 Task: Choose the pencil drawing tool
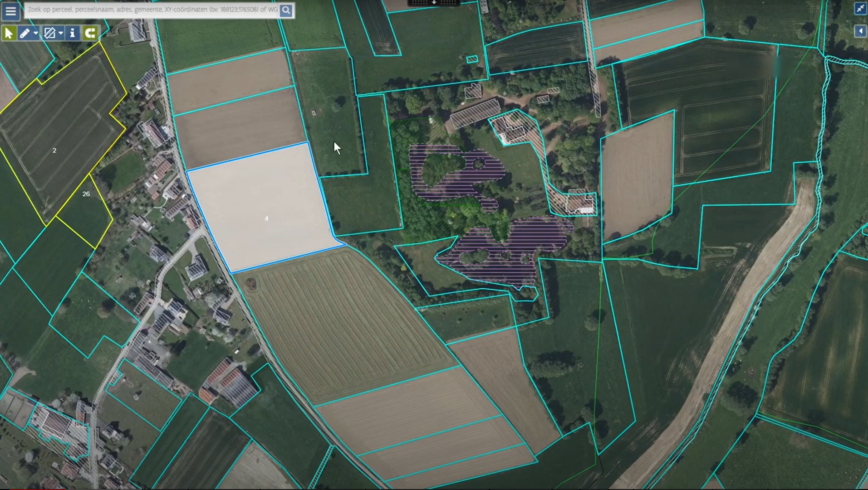25,33
